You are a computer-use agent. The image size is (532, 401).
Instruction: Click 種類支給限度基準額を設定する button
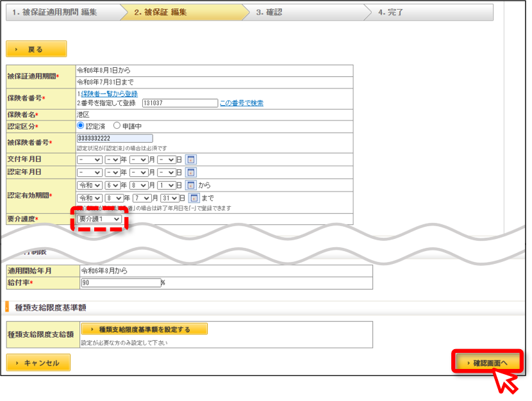(x=144, y=329)
